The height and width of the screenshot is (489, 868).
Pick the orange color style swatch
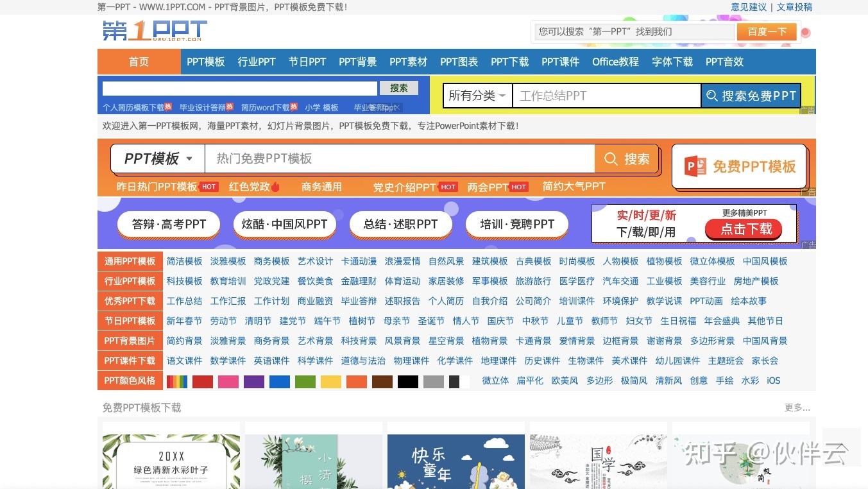[357, 382]
